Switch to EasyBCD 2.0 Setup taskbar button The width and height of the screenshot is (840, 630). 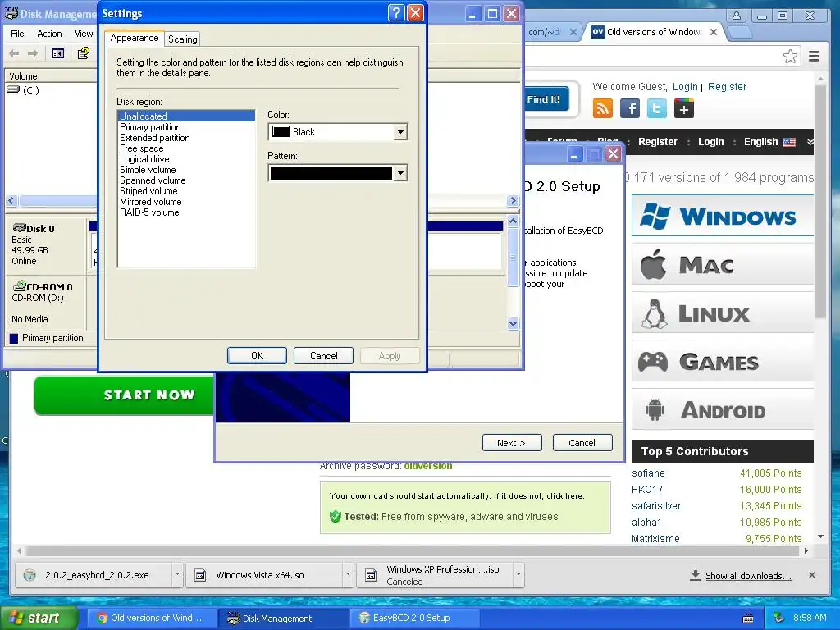(414, 619)
